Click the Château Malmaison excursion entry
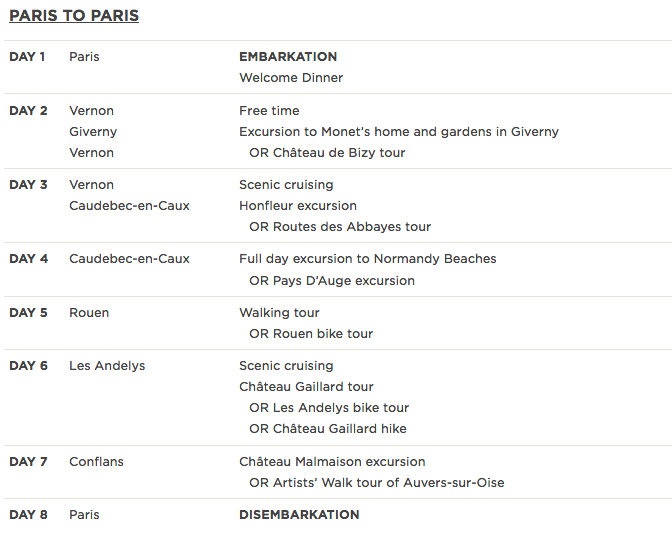Screen dimensions: 672x538 [332, 462]
